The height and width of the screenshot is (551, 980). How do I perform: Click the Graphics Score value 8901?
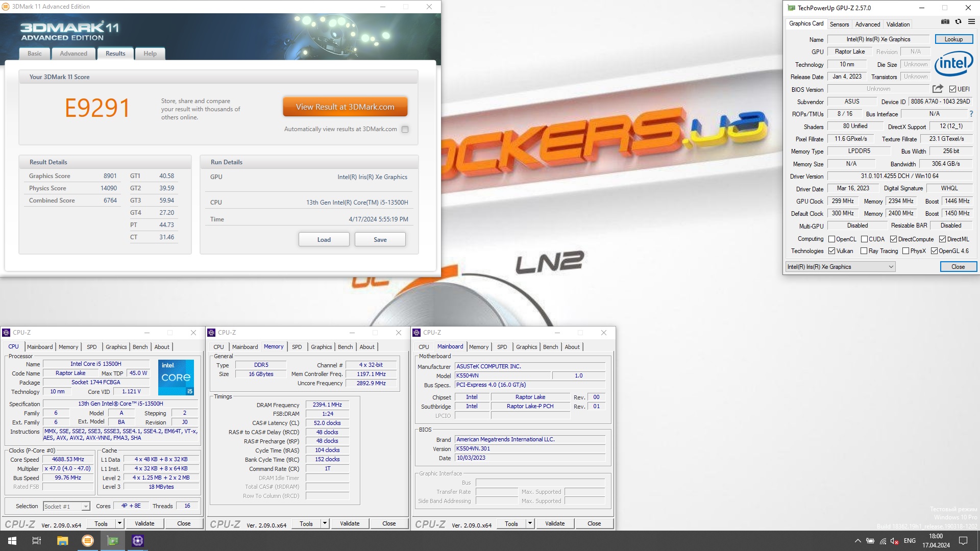(x=110, y=176)
